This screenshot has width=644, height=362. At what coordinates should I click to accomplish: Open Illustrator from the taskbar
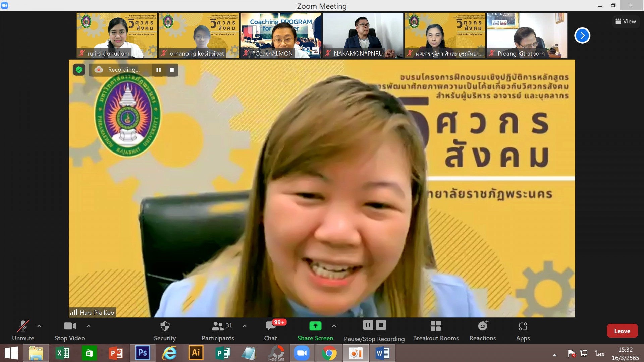click(x=196, y=353)
